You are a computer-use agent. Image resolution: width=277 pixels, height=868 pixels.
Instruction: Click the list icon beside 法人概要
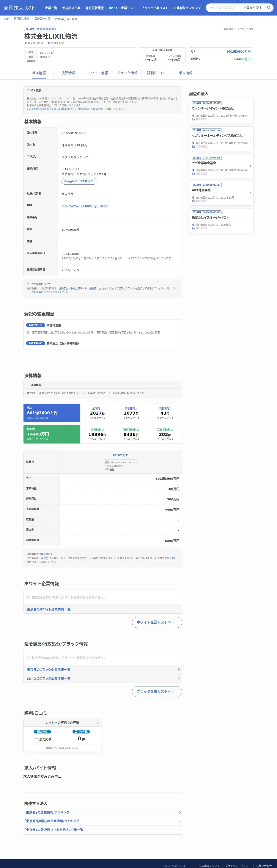pos(28,90)
